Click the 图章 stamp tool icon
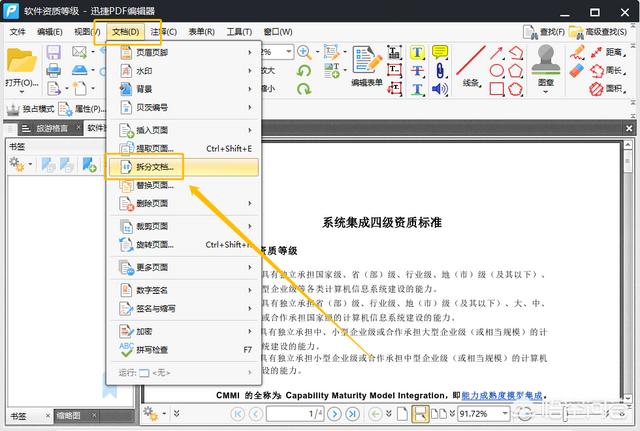This screenshot has width=640, height=431. coord(544,62)
